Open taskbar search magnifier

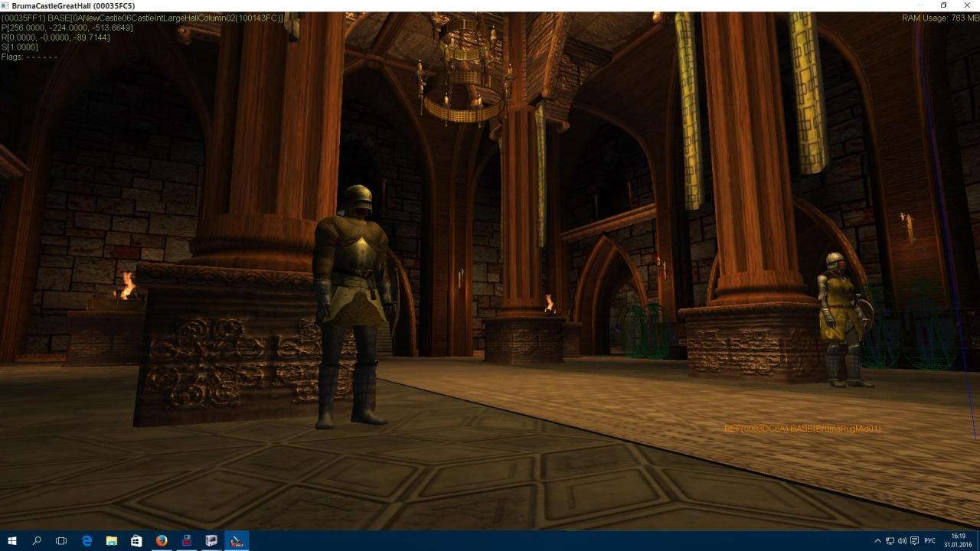37,540
